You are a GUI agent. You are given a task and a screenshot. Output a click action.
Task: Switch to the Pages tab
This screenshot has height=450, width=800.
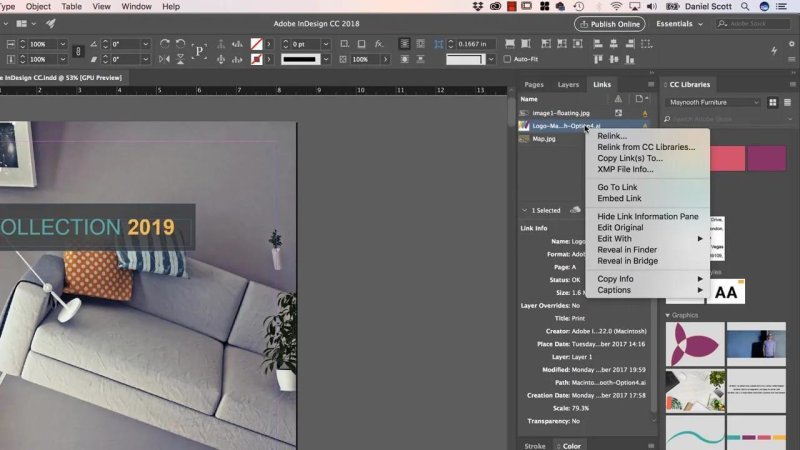click(x=534, y=85)
